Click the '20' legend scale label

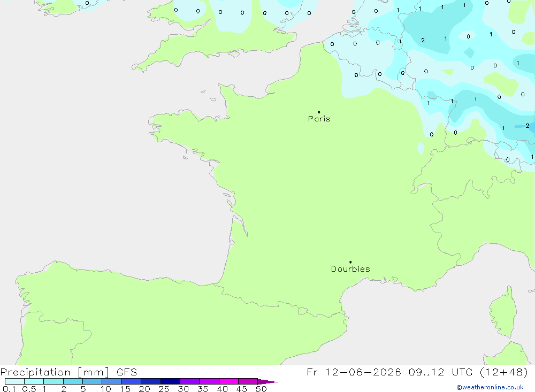click(144, 389)
